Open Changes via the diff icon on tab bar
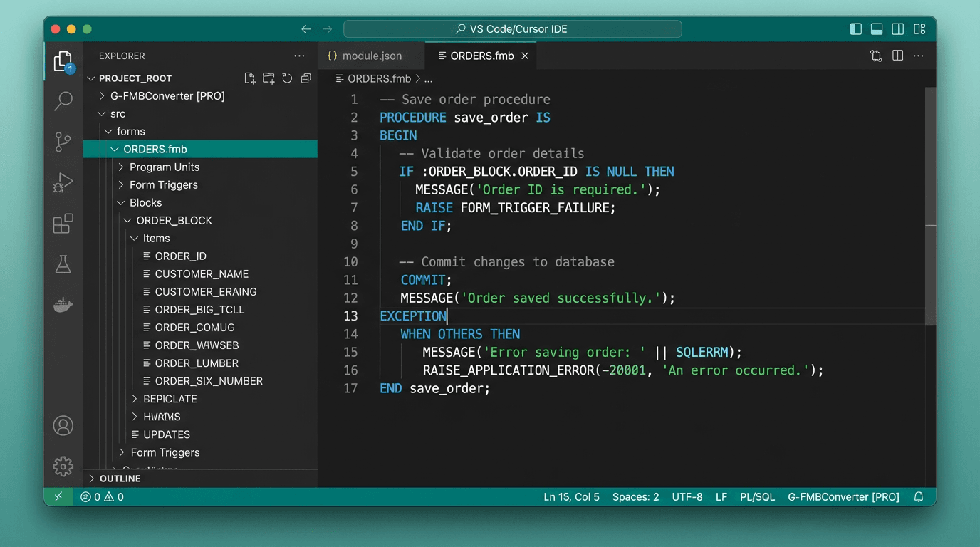The height and width of the screenshot is (547, 980). pyautogui.click(x=875, y=55)
